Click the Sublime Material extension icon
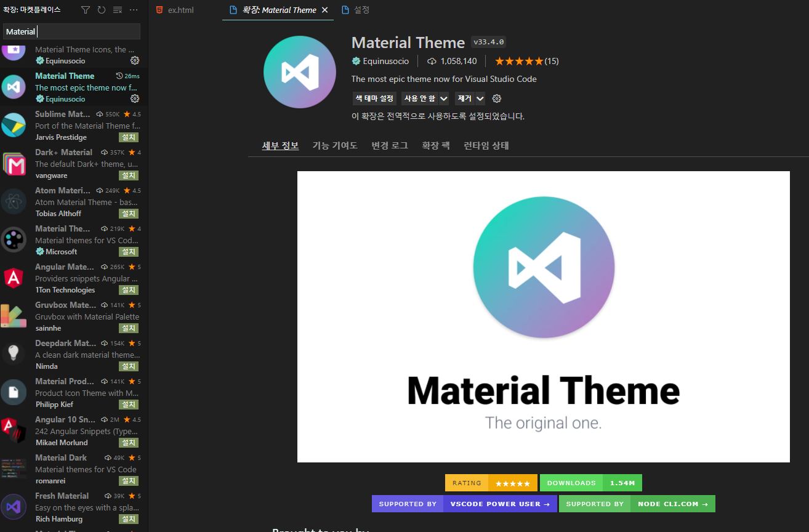 [x=14, y=125]
